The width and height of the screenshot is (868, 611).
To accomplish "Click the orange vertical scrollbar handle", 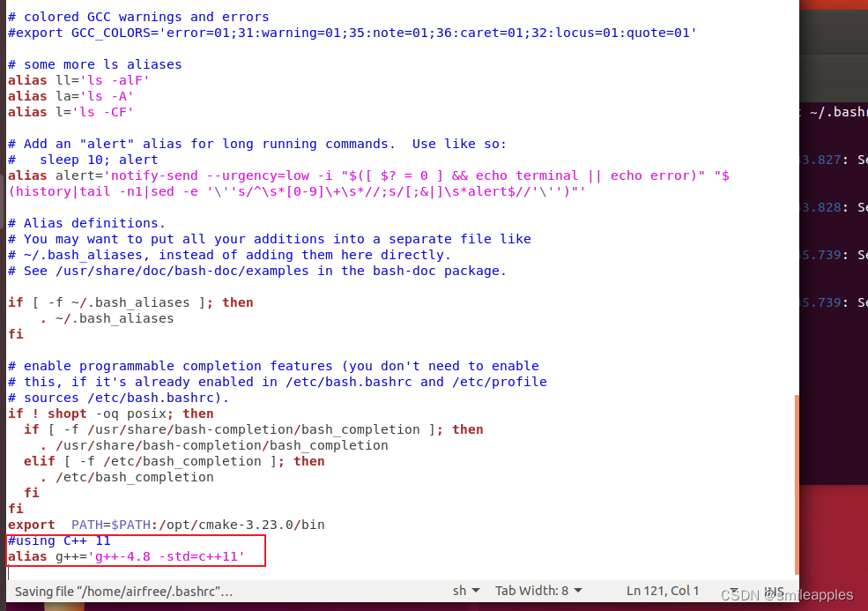I will 797,485.
